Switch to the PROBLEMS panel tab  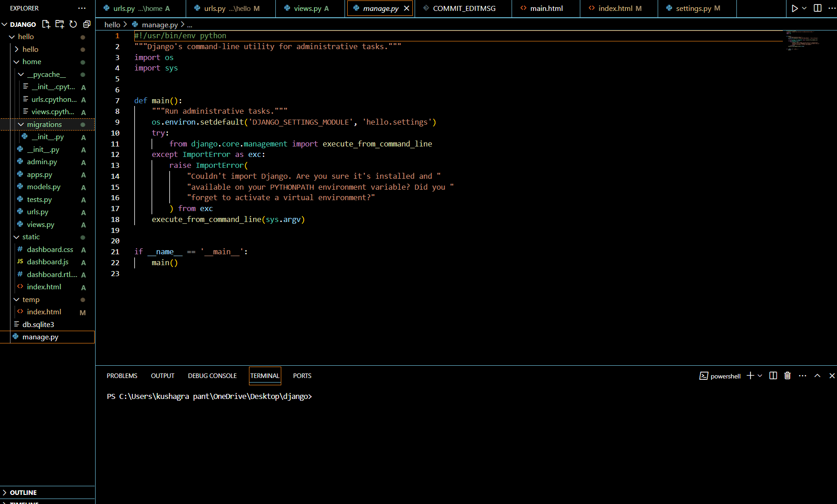pos(122,376)
